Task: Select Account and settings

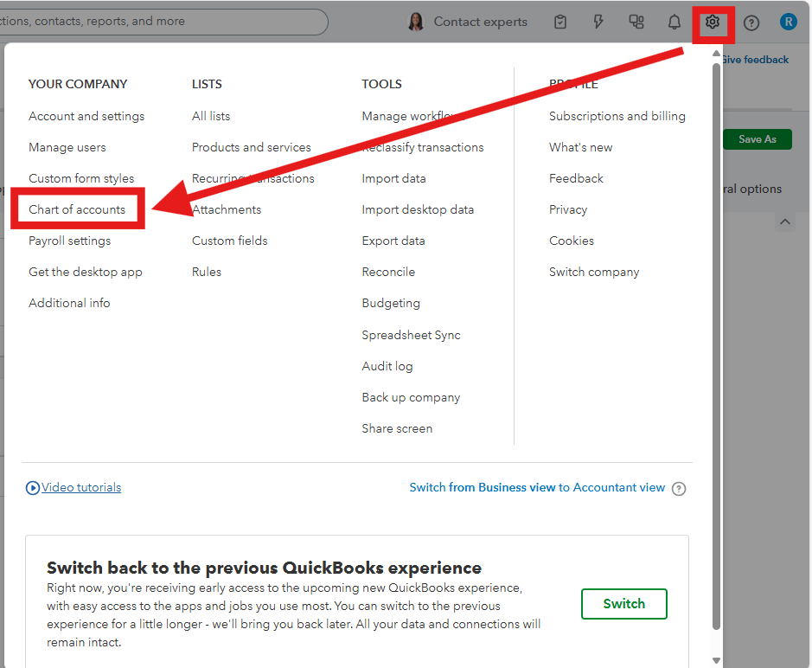Action: 86,116
